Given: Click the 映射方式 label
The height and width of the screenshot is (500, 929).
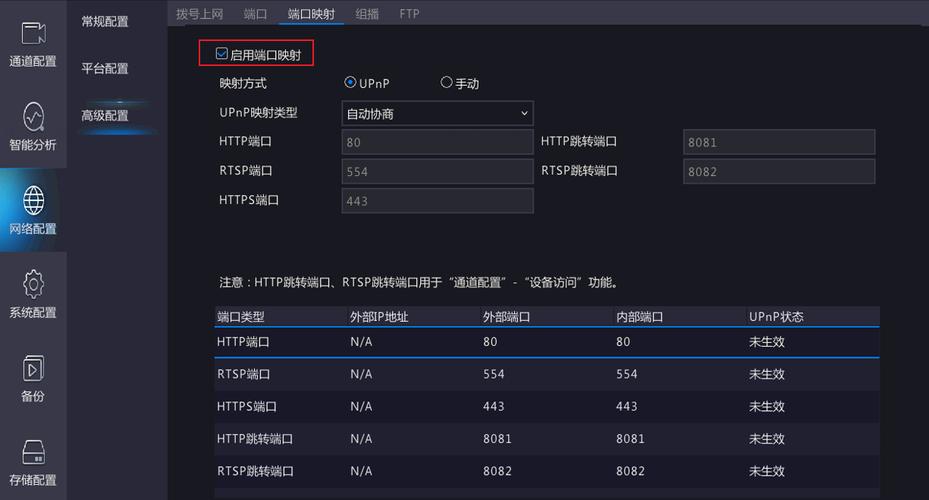Looking at the screenshot, I should 243,84.
